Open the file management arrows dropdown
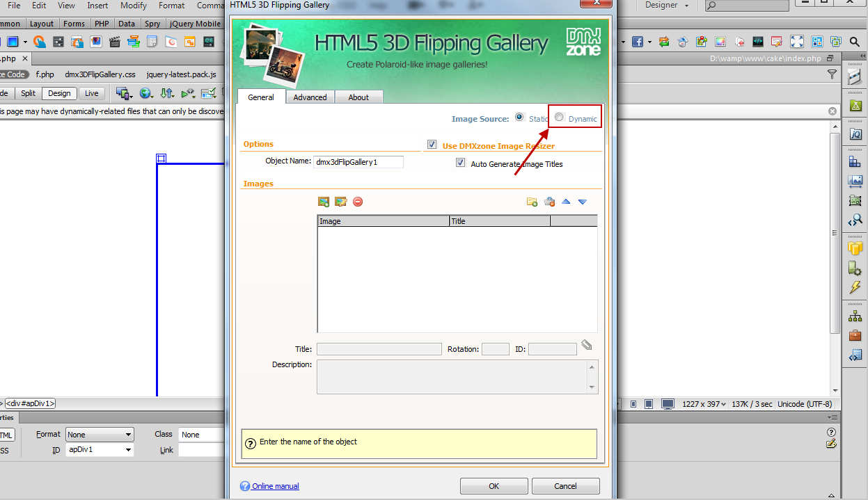868x500 pixels. point(167,93)
